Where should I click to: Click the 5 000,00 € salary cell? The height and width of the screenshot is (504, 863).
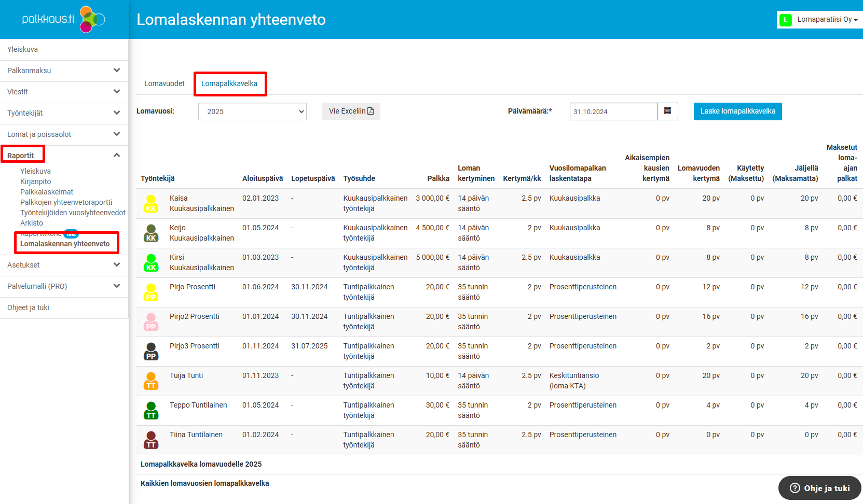433,257
